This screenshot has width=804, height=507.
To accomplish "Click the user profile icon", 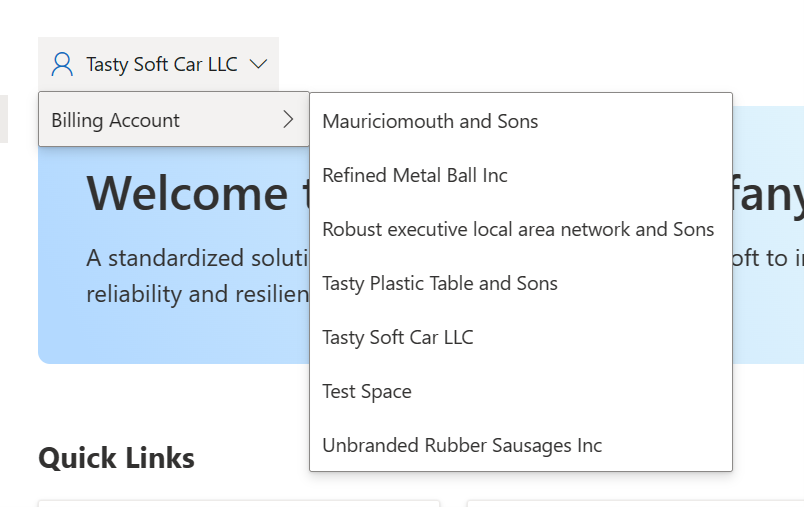I will point(62,64).
